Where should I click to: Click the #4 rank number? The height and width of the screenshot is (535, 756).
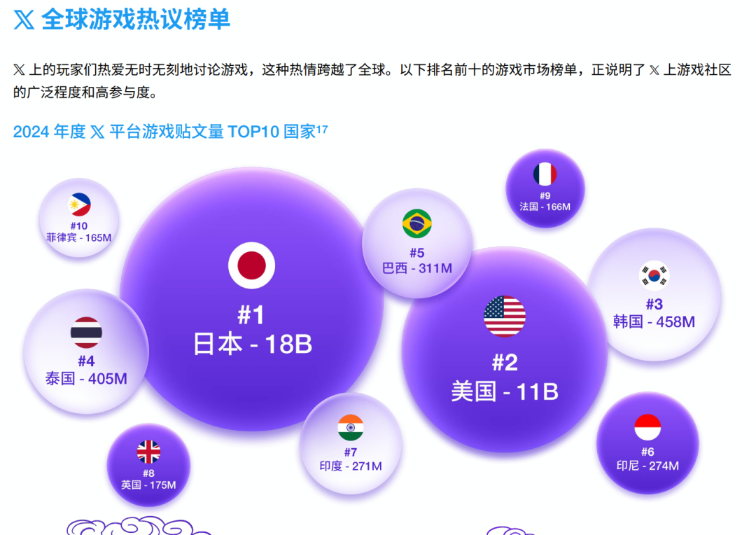(86, 361)
